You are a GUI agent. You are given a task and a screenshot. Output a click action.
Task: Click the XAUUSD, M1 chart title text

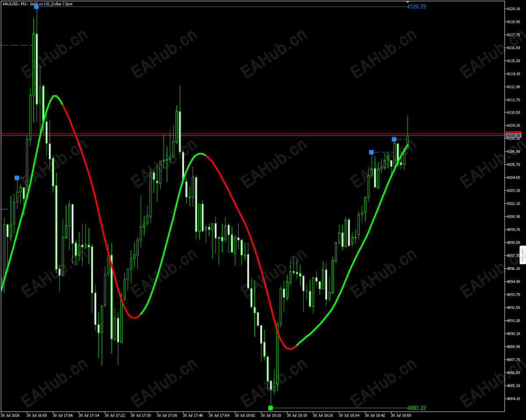tap(37, 4)
